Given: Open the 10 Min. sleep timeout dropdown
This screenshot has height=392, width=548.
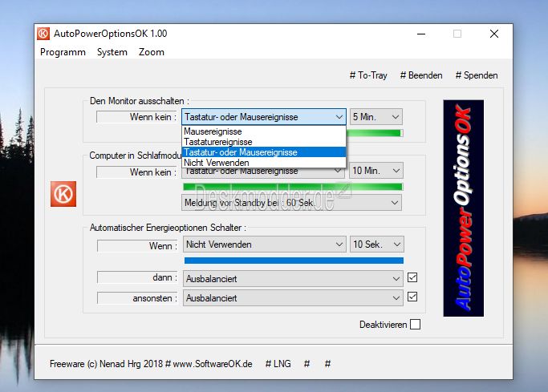Looking at the screenshot, I should click(376, 171).
